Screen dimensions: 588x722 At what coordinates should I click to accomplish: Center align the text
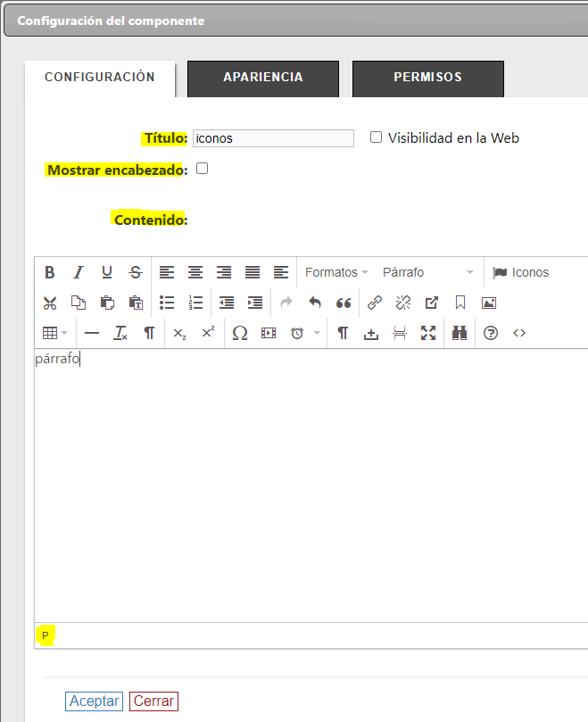pyautogui.click(x=195, y=272)
